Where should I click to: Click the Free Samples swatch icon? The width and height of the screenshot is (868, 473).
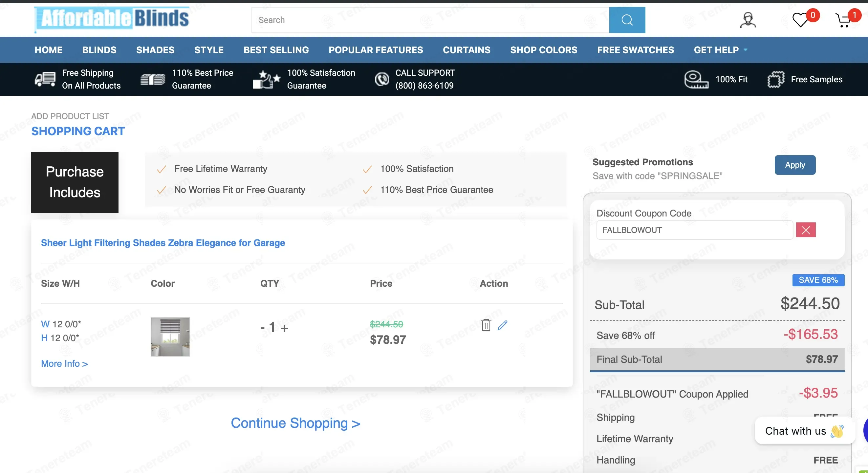point(776,79)
